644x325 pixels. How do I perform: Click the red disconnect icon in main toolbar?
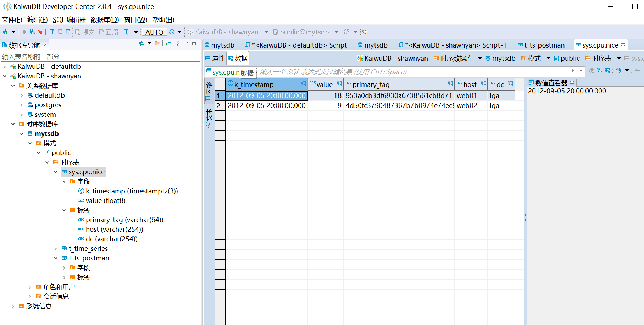coord(40,32)
